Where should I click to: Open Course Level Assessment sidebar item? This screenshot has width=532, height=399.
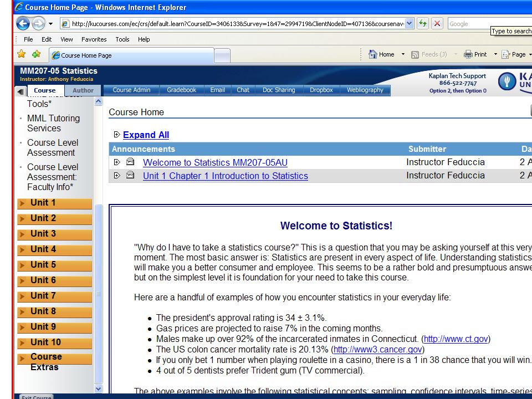pos(53,147)
